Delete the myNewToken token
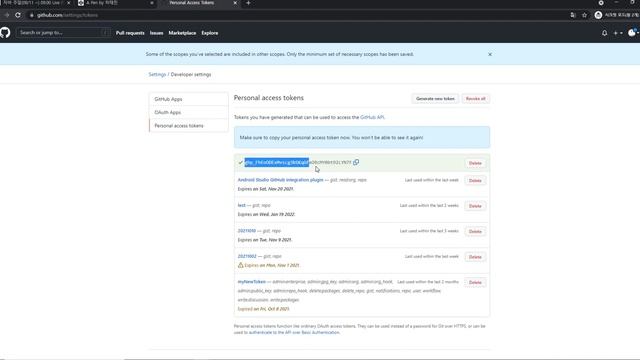Image resolution: width=640 pixels, height=360 pixels. click(x=475, y=282)
